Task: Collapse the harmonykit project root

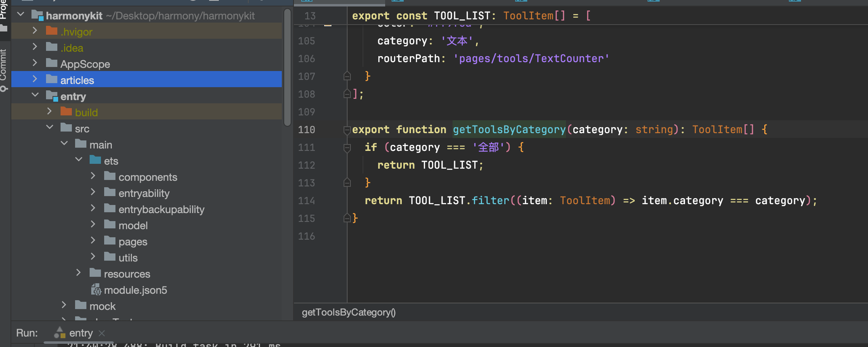Action: tap(21, 15)
